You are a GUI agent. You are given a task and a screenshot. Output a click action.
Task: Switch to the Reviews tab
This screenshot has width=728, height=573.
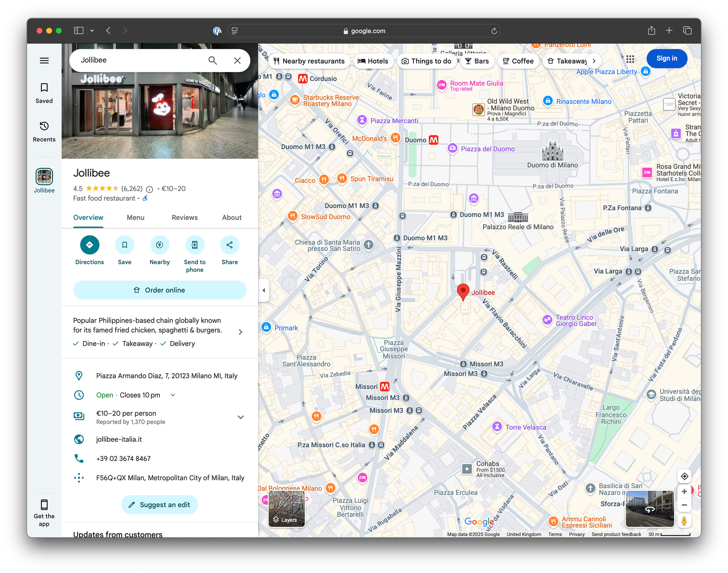coord(184,217)
